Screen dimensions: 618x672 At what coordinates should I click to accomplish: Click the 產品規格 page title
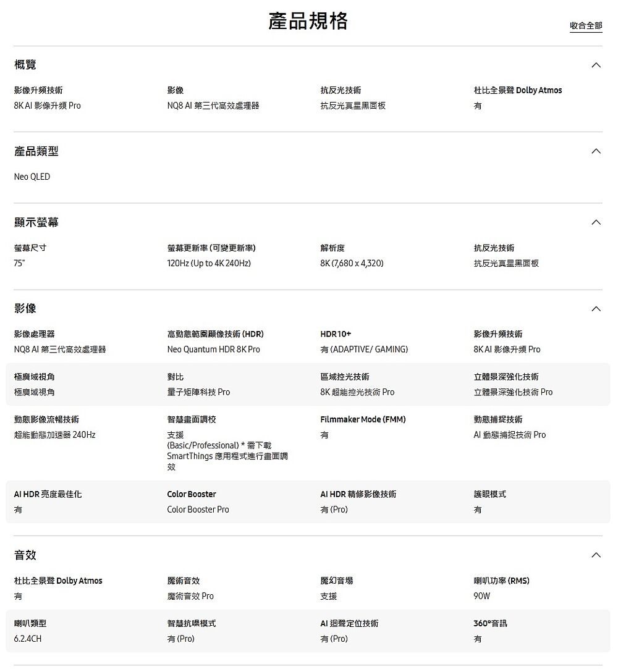pyautogui.click(x=308, y=21)
